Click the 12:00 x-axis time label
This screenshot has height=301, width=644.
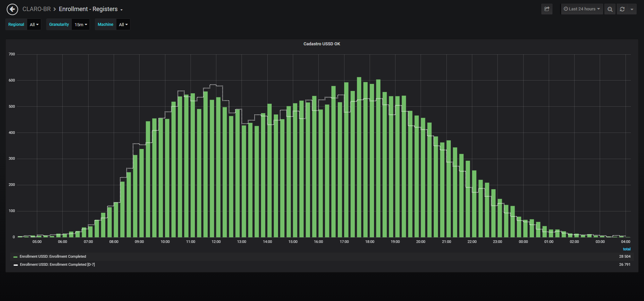pos(216,242)
